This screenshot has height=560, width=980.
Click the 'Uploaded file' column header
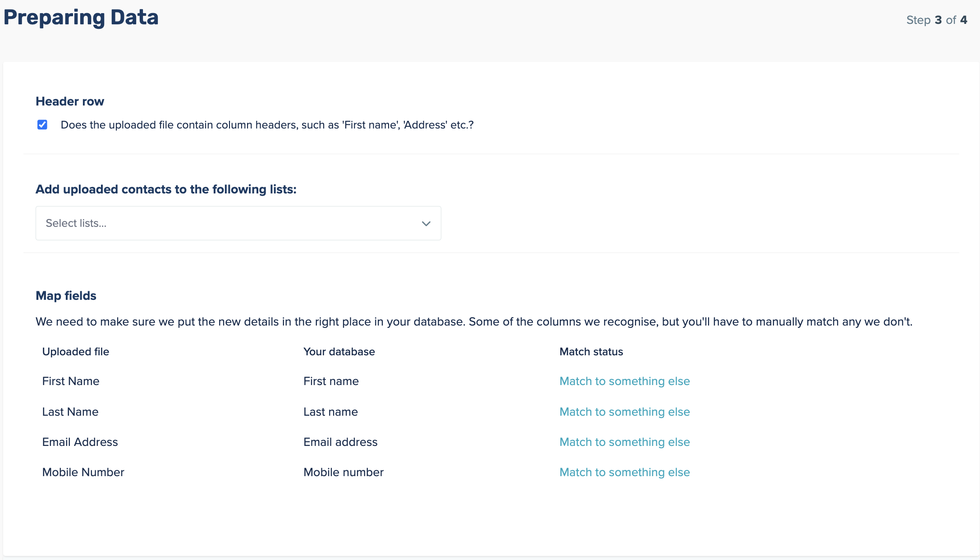[x=76, y=352]
